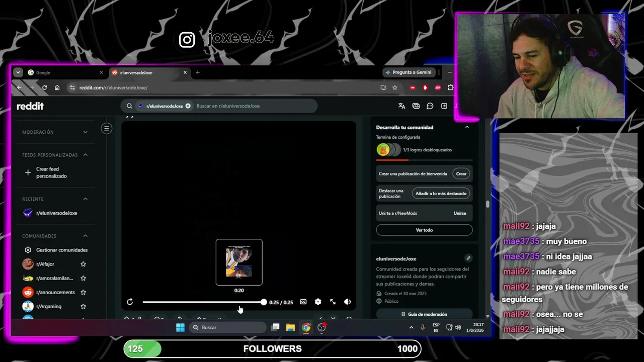644x362 pixels.
Task: Favorite r/Argaming with its star
Action: [x=84, y=306]
